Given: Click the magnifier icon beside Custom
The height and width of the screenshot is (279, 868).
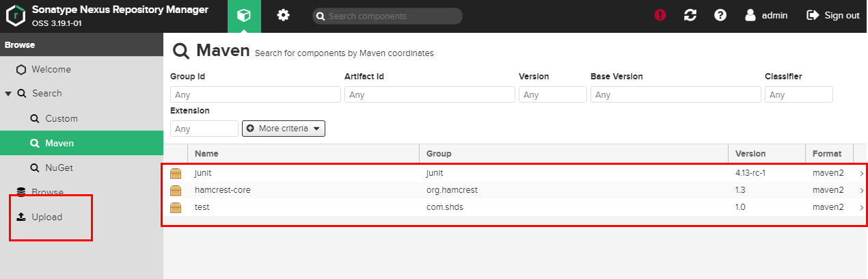Looking at the screenshot, I should pyautogui.click(x=35, y=118).
